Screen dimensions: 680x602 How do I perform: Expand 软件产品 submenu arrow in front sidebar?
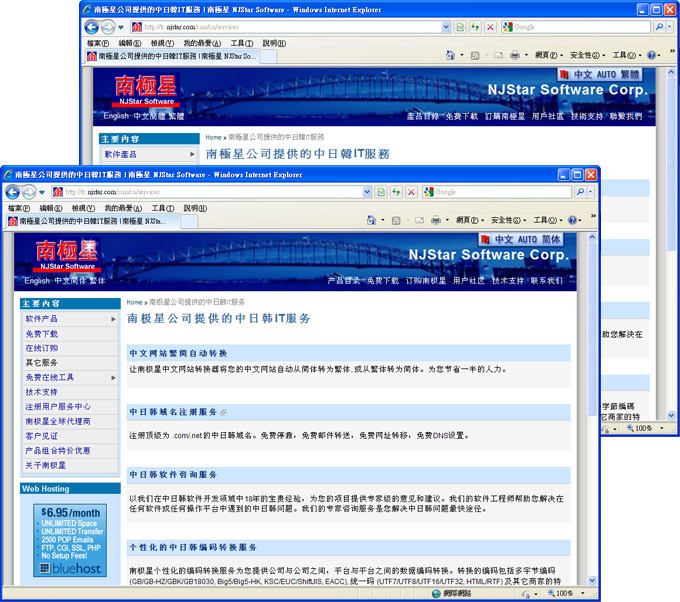(113, 319)
